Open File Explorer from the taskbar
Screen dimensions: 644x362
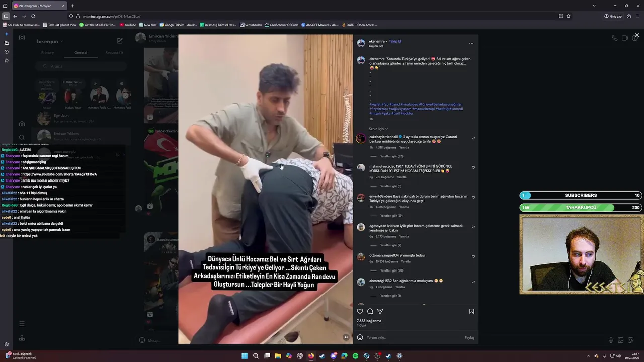278,356
